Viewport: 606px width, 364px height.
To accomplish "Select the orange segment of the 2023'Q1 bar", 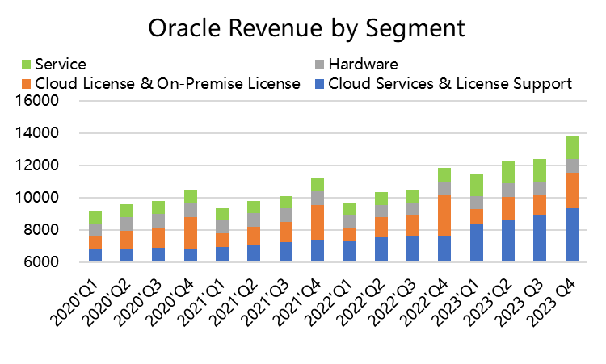I will [477, 216].
